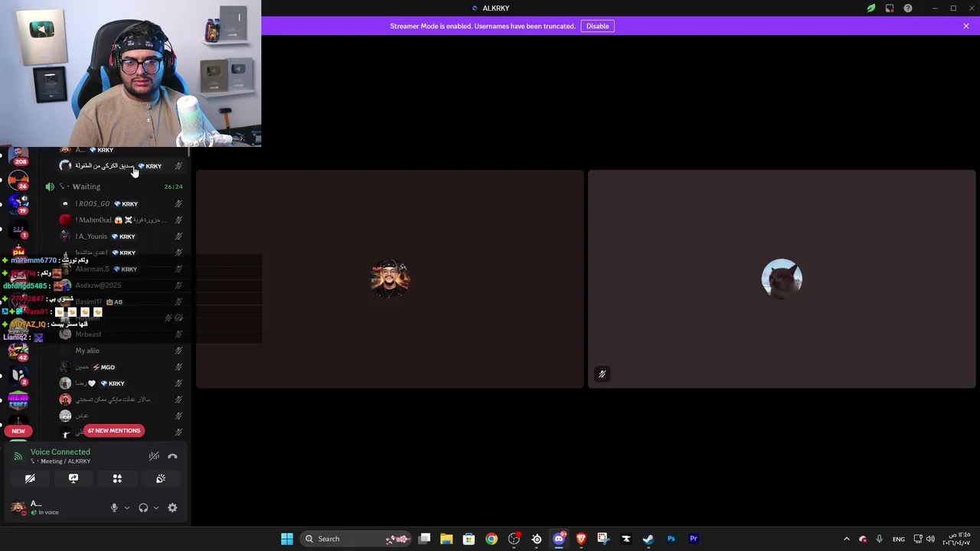
Task: Disable Streamer Mode from the purple banner
Action: point(597,26)
